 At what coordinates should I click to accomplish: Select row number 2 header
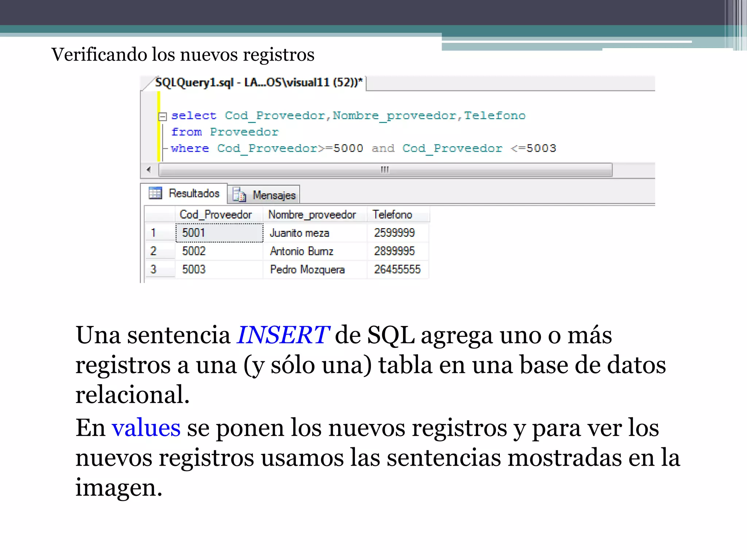point(160,251)
